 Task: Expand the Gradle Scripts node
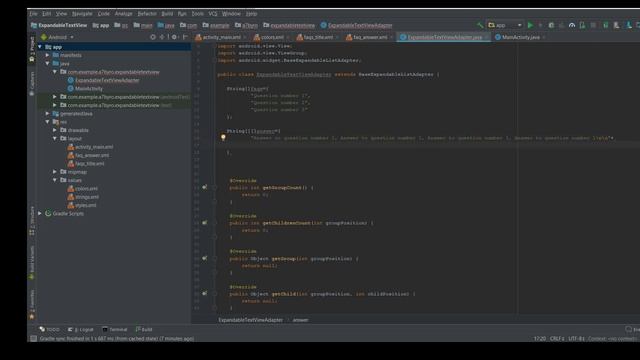(40, 213)
